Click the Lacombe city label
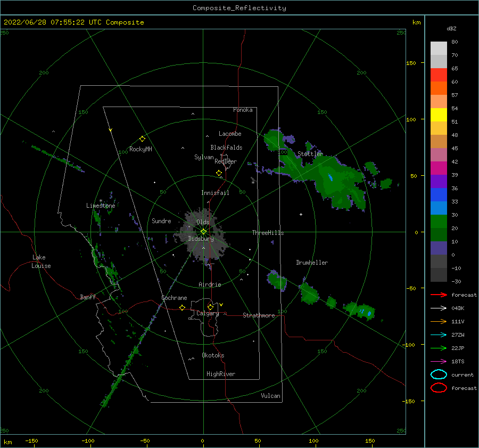 [230, 134]
